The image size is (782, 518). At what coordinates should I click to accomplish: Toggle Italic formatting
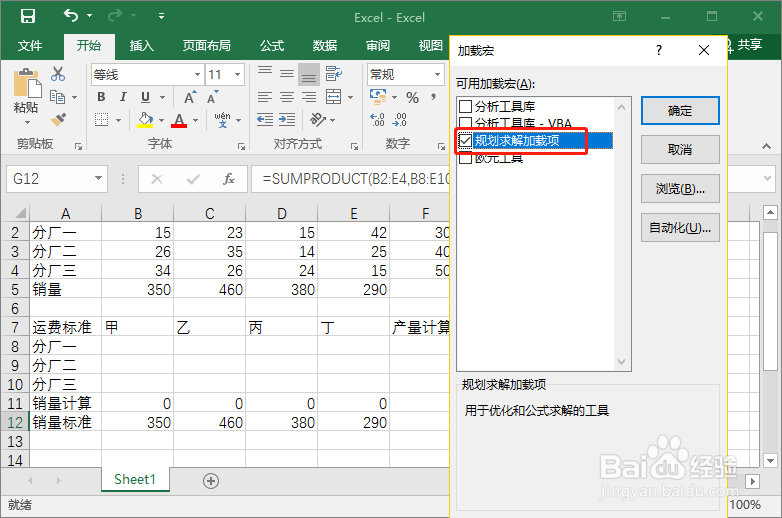123,97
